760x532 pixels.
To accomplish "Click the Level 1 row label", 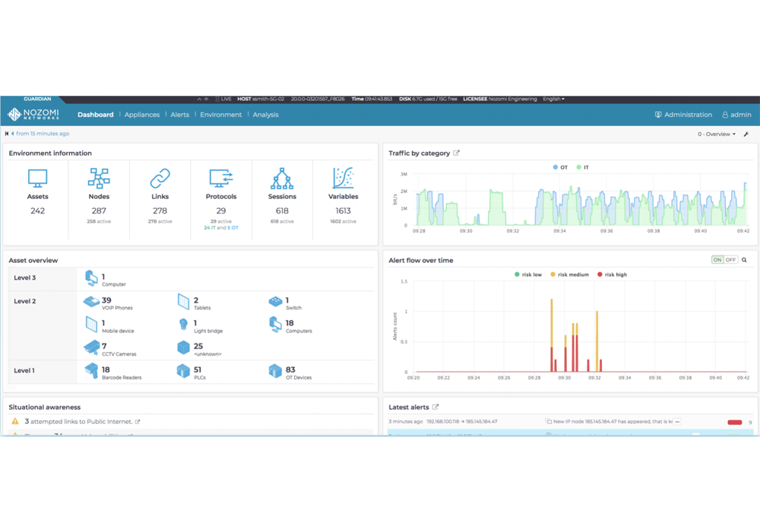I will [24, 370].
